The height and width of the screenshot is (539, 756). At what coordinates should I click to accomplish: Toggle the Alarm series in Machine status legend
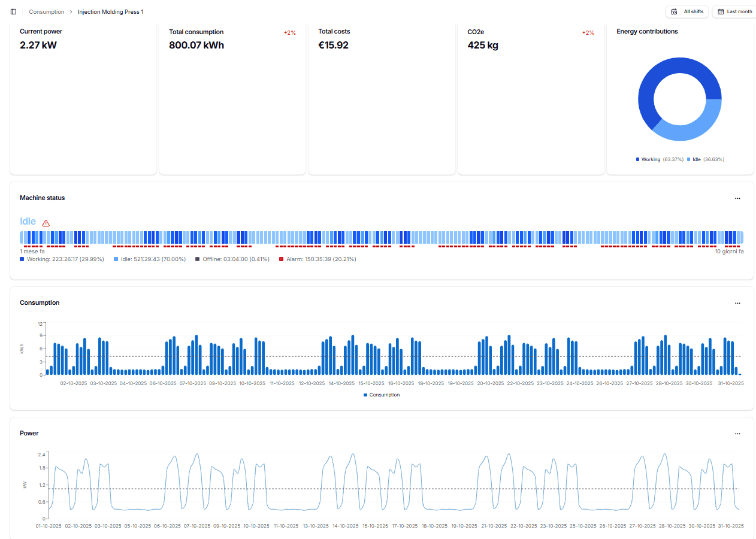[x=317, y=259]
